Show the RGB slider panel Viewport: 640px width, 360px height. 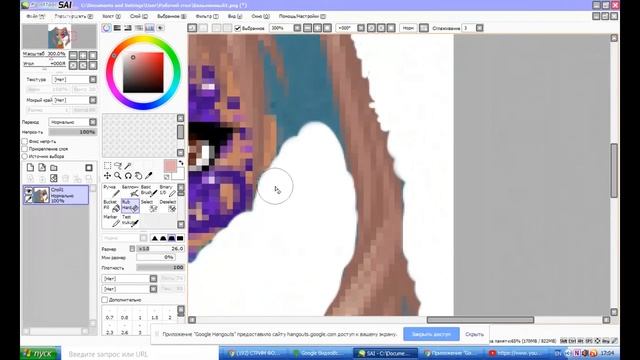tap(117, 28)
